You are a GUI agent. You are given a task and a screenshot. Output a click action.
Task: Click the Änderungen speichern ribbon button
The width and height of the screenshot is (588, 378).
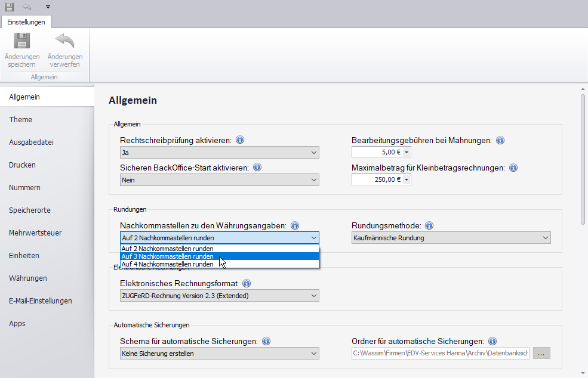pos(22,50)
